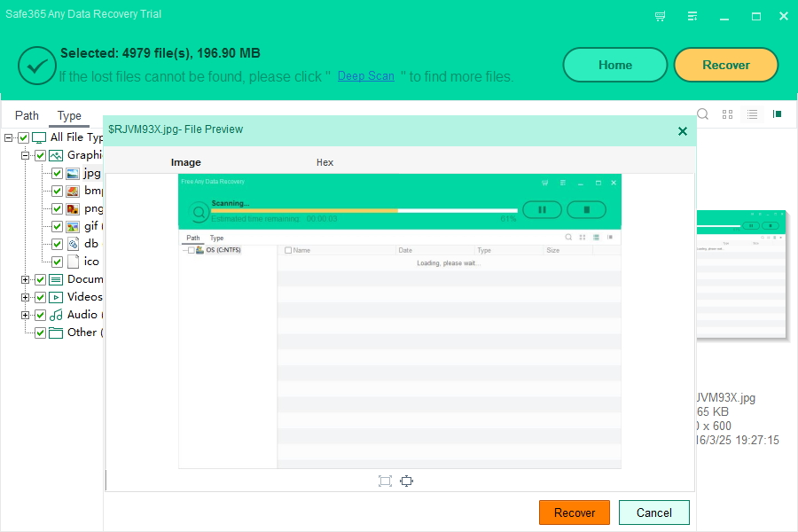The height and width of the screenshot is (532, 798).
Task: Click the ico file type icon
Action: click(x=74, y=262)
